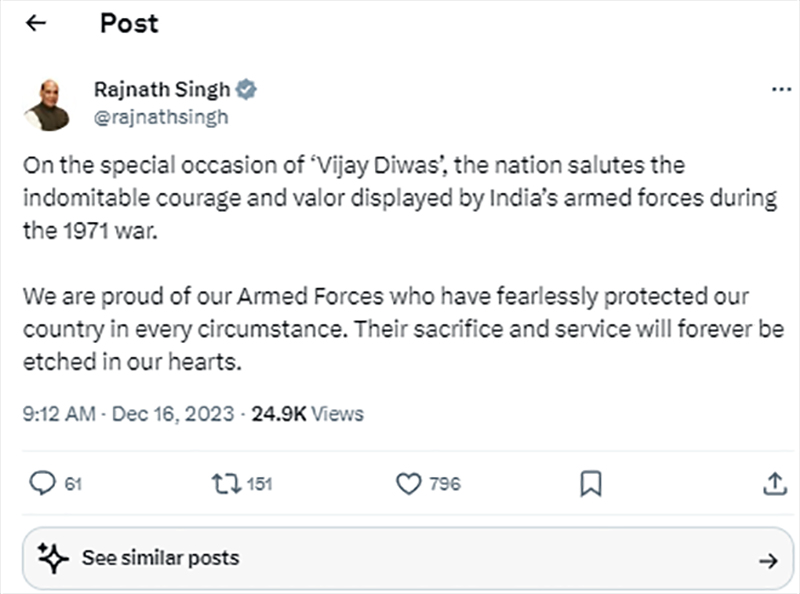
Task: Click the See similar posts button
Action: 160,558
